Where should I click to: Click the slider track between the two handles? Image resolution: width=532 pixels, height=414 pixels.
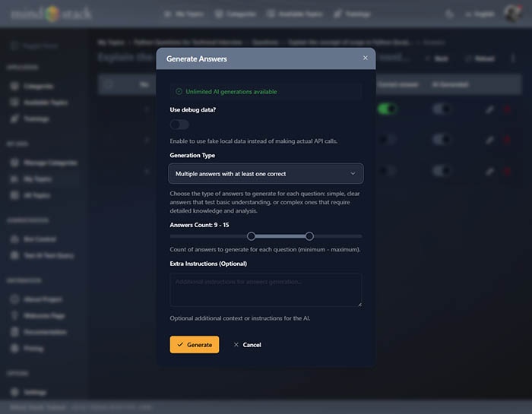click(x=280, y=236)
